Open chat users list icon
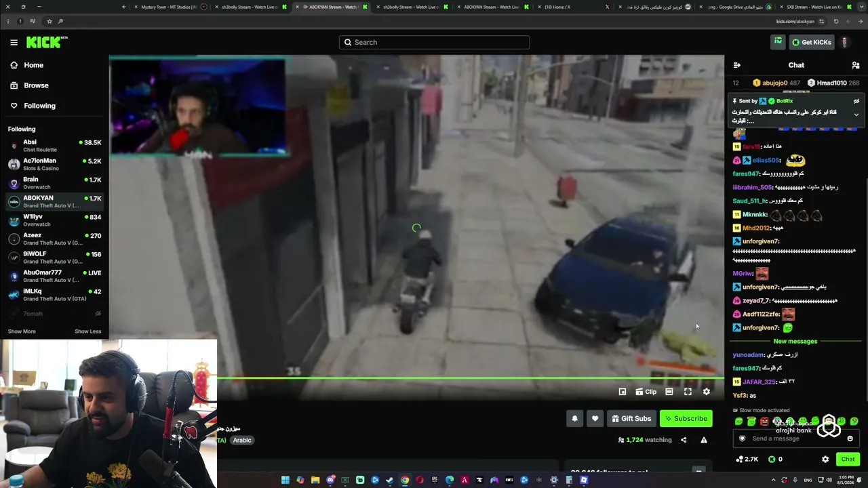The height and width of the screenshot is (488, 868). [856, 66]
